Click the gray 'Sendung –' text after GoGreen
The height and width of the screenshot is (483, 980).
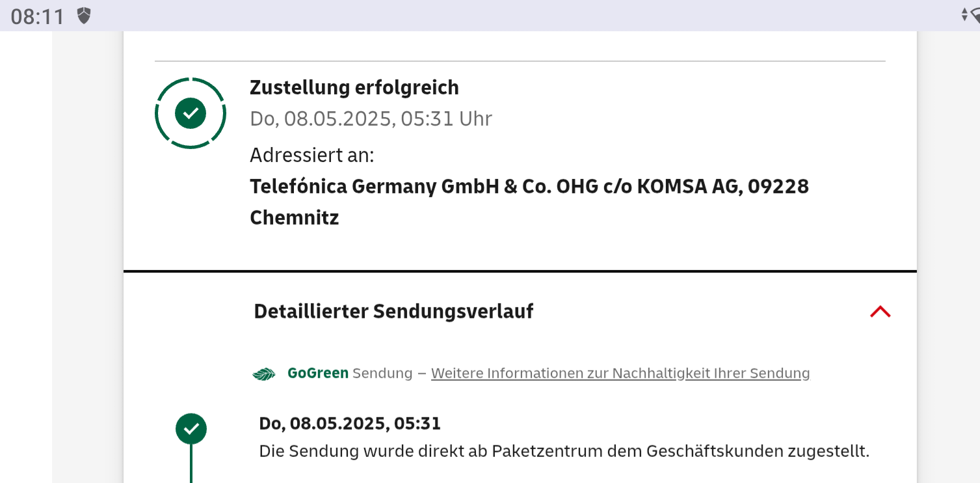(x=389, y=374)
